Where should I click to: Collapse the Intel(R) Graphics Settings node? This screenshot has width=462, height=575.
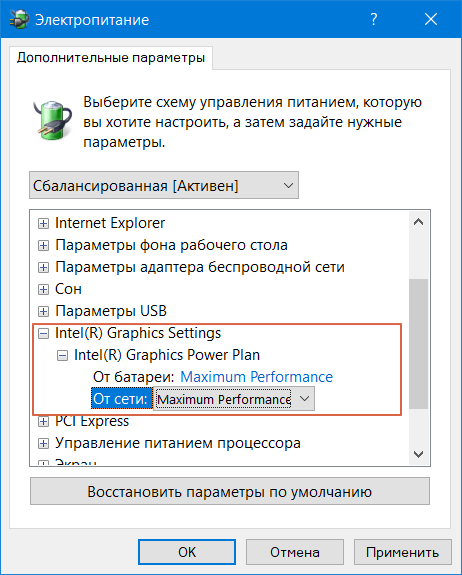[x=43, y=333]
